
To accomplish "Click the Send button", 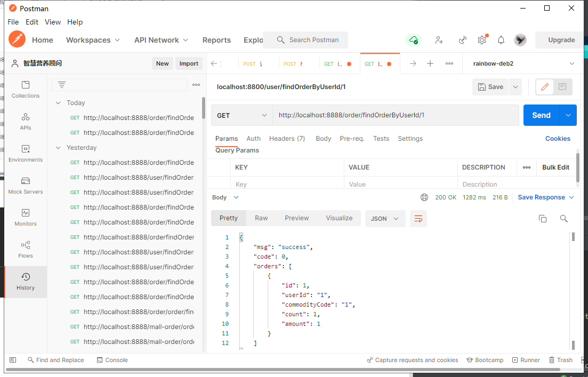I will tap(541, 115).
